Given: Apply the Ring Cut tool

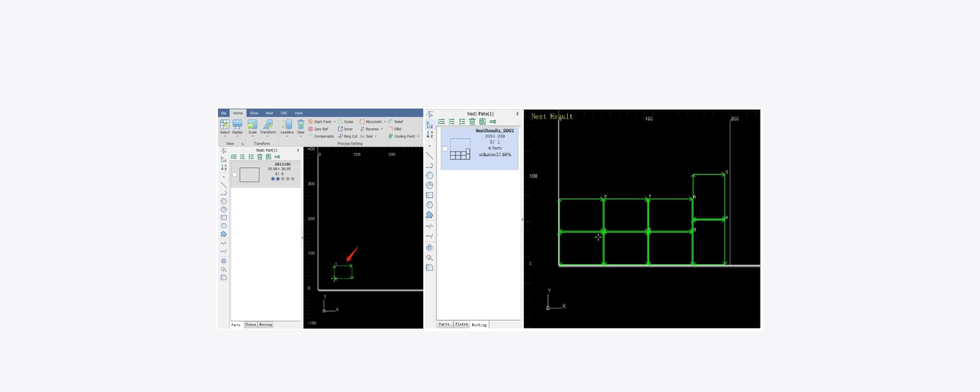Looking at the screenshot, I should coord(348,137).
